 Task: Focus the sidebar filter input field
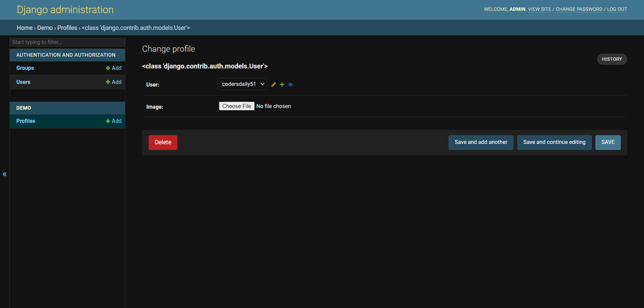67,42
